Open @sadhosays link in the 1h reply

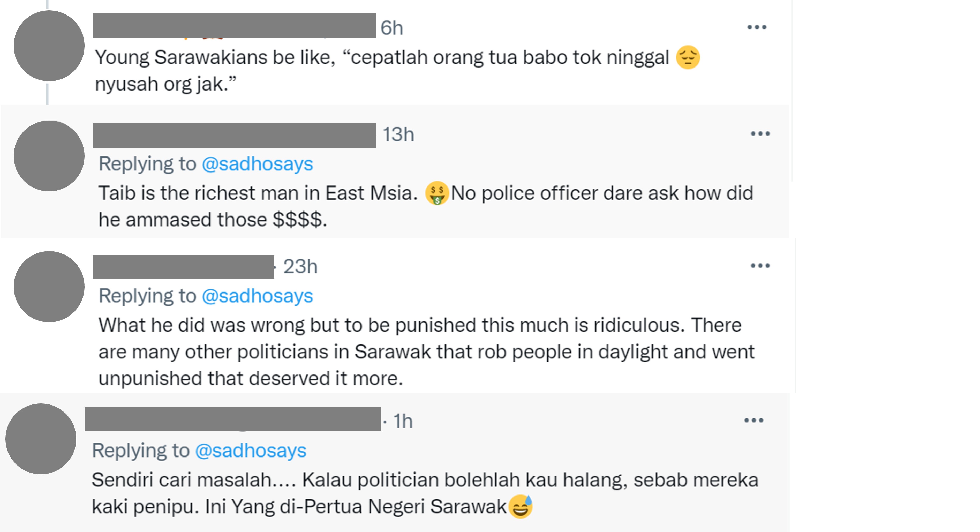tap(251, 451)
